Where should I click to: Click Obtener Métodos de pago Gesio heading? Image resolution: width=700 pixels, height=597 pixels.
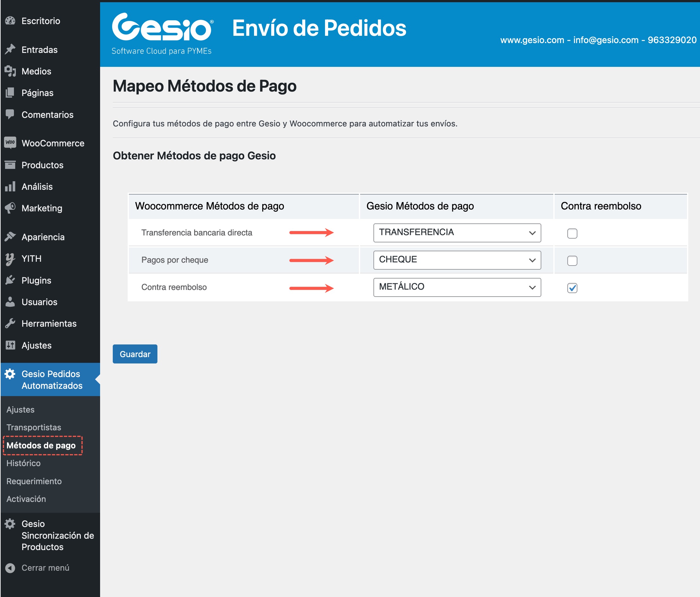[x=194, y=156]
